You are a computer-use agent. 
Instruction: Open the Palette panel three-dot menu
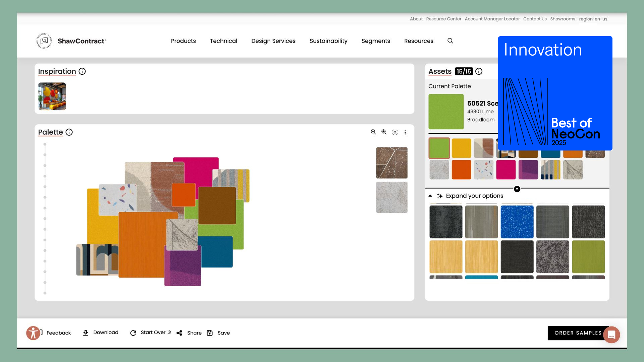click(406, 132)
